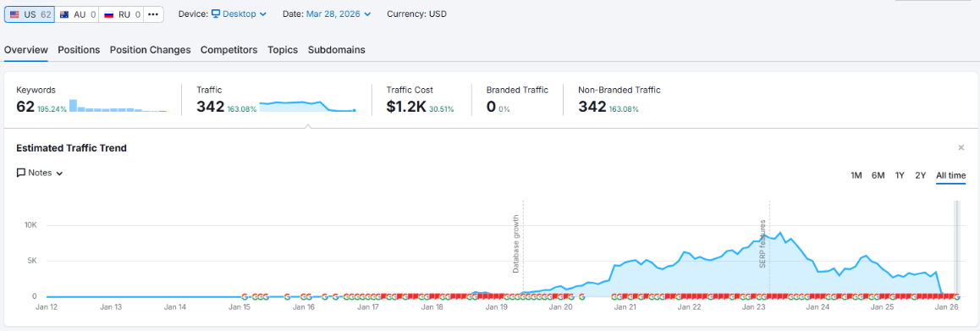Click the Australian flag icon
980x331 pixels.
65,14
